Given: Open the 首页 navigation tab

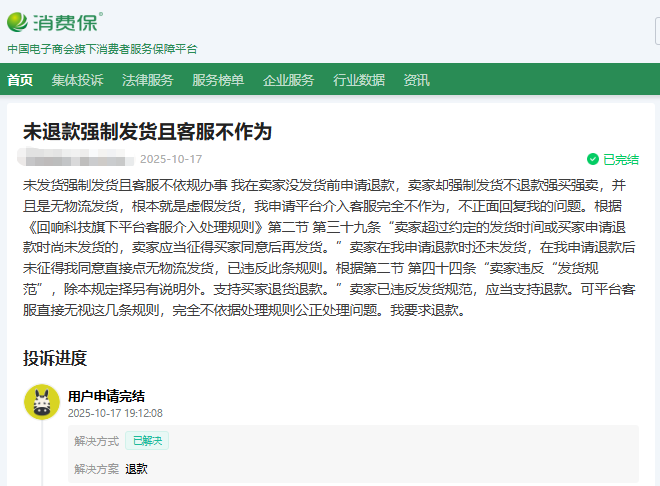Looking at the screenshot, I should click(x=20, y=80).
